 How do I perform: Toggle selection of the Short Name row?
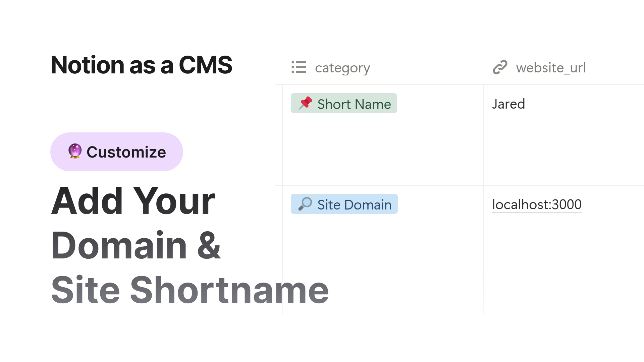click(343, 104)
